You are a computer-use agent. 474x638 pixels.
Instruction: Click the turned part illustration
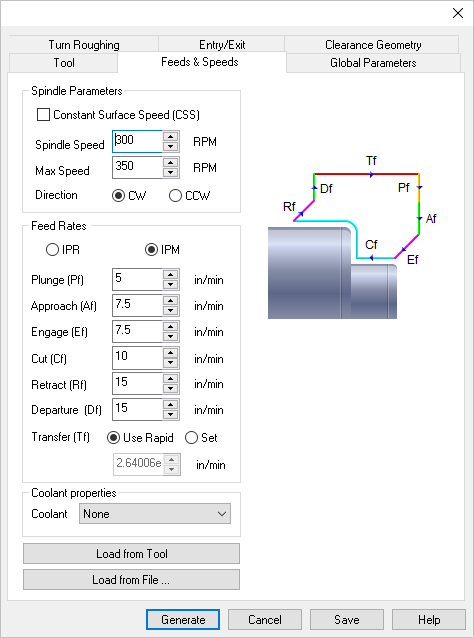332,273
